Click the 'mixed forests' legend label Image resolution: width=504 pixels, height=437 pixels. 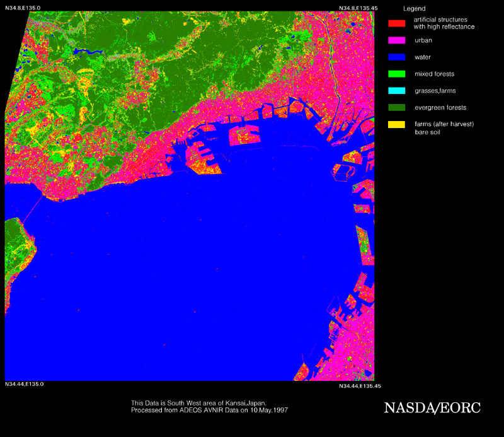(x=435, y=74)
